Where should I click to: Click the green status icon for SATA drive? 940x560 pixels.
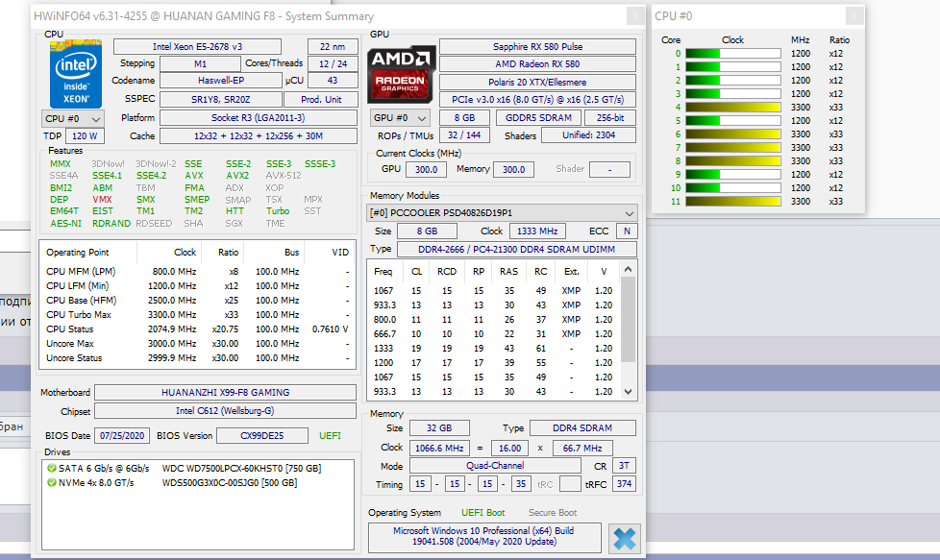(x=52, y=469)
